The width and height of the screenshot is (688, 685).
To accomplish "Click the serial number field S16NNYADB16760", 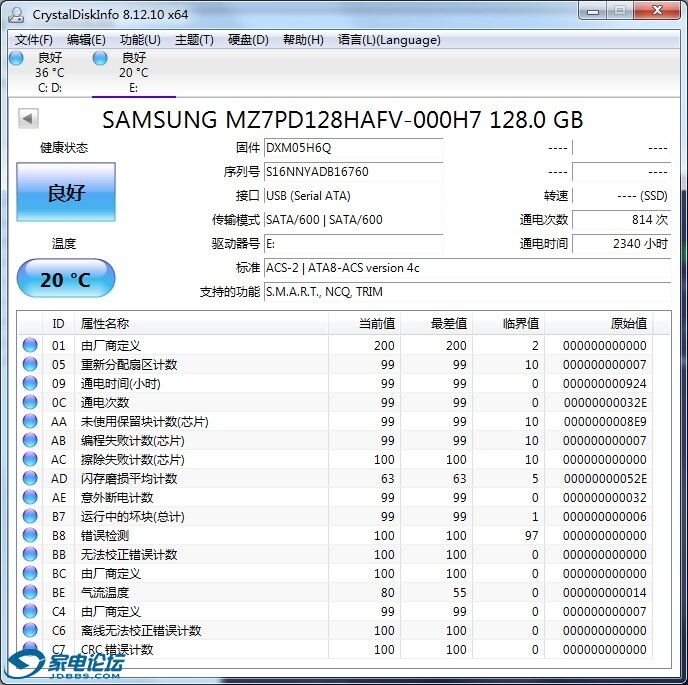I will click(x=353, y=172).
